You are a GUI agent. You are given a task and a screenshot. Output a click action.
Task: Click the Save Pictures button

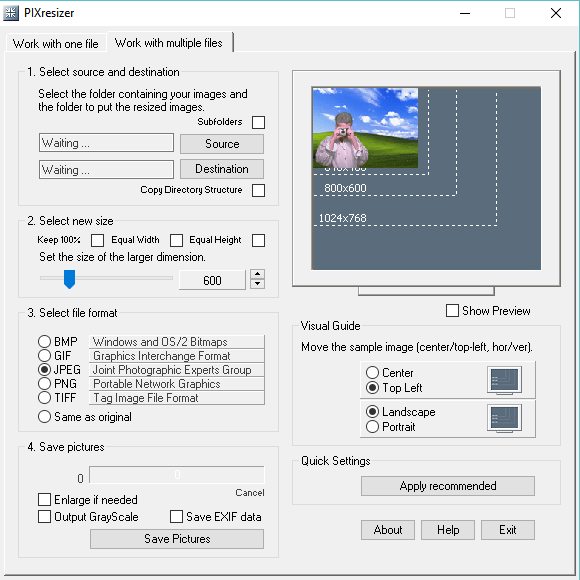(x=177, y=539)
